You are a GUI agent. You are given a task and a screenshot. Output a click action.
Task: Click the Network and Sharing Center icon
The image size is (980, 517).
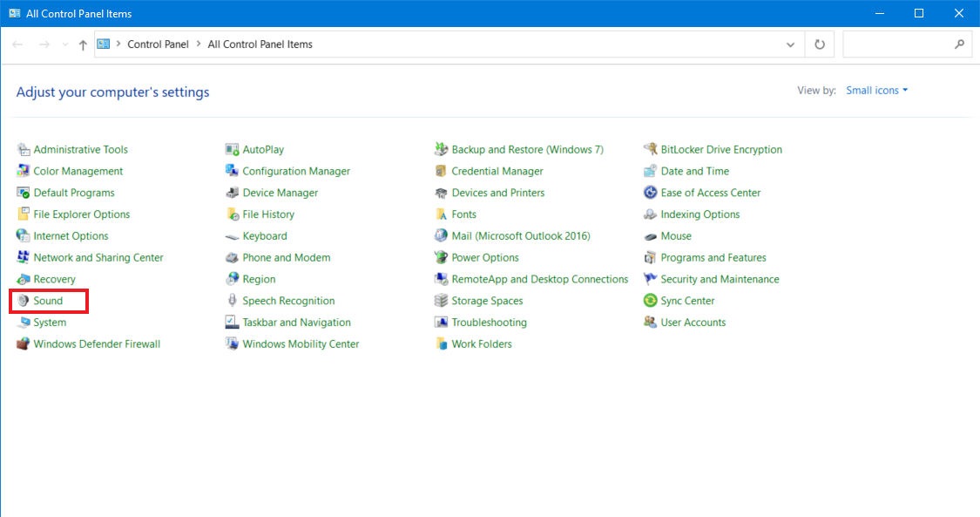click(24, 257)
